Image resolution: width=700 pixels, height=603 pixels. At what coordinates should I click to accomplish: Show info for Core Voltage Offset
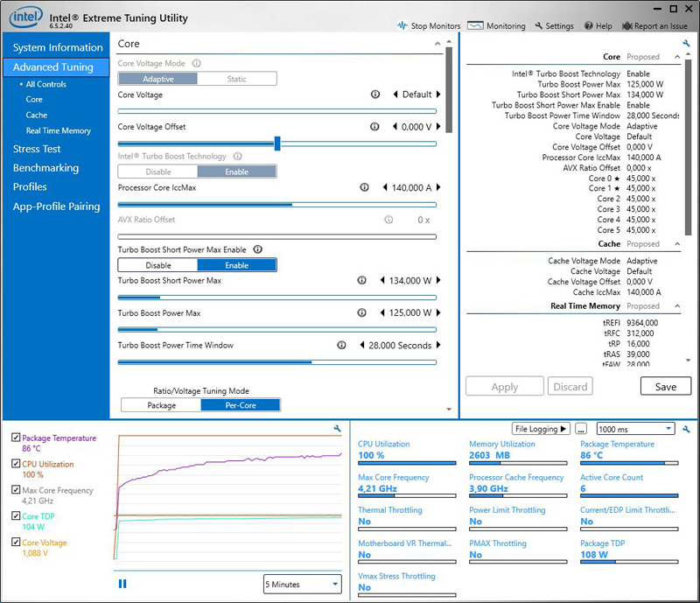pos(374,127)
